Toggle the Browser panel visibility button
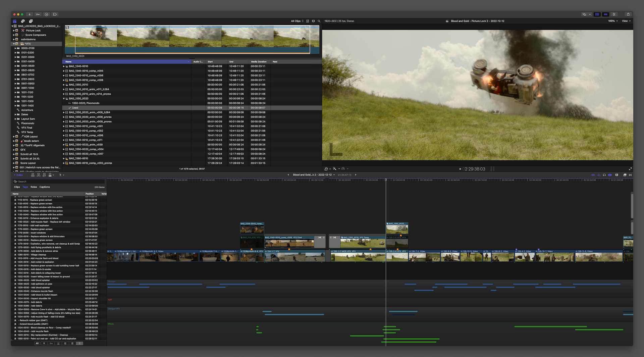 click(x=597, y=14)
